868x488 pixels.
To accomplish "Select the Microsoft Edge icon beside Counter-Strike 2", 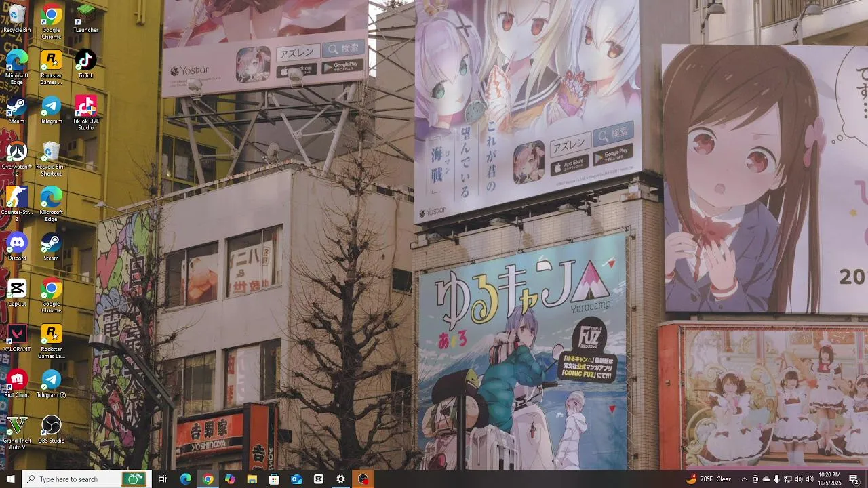I will click(51, 204).
